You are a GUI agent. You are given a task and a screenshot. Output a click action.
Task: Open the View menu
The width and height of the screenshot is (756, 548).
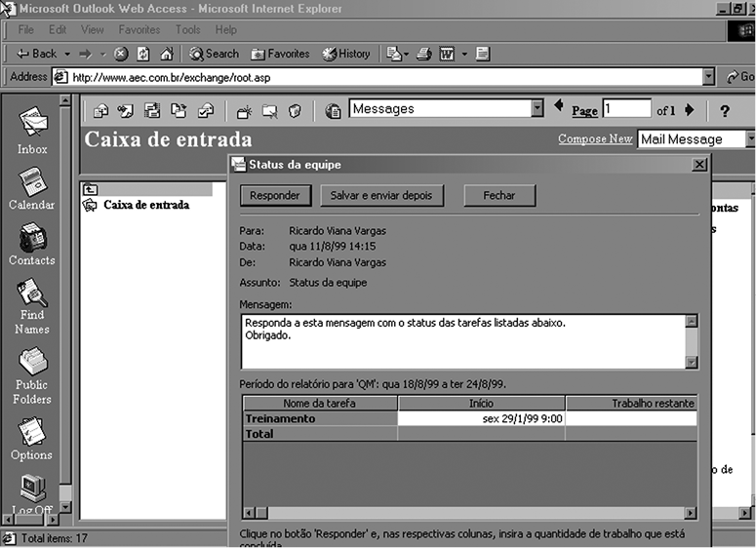click(x=92, y=30)
